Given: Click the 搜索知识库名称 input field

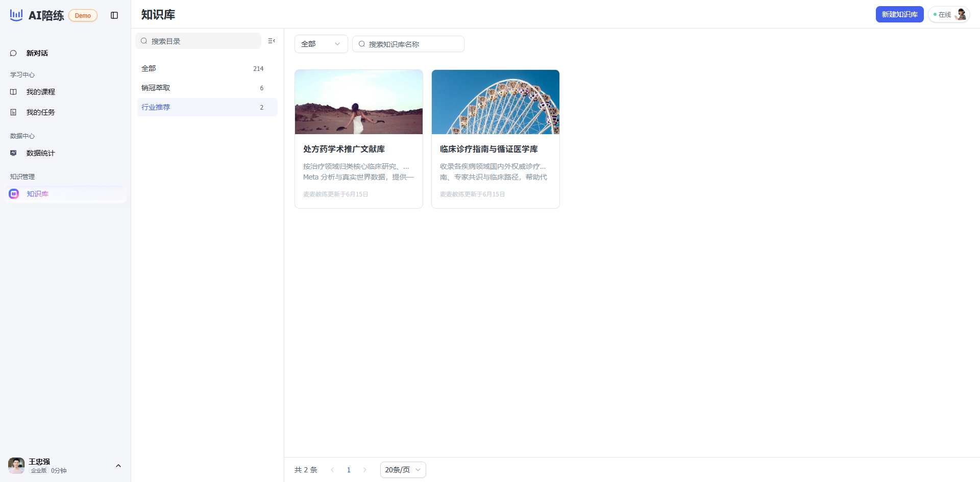Looking at the screenshot, I should point(408,44).
